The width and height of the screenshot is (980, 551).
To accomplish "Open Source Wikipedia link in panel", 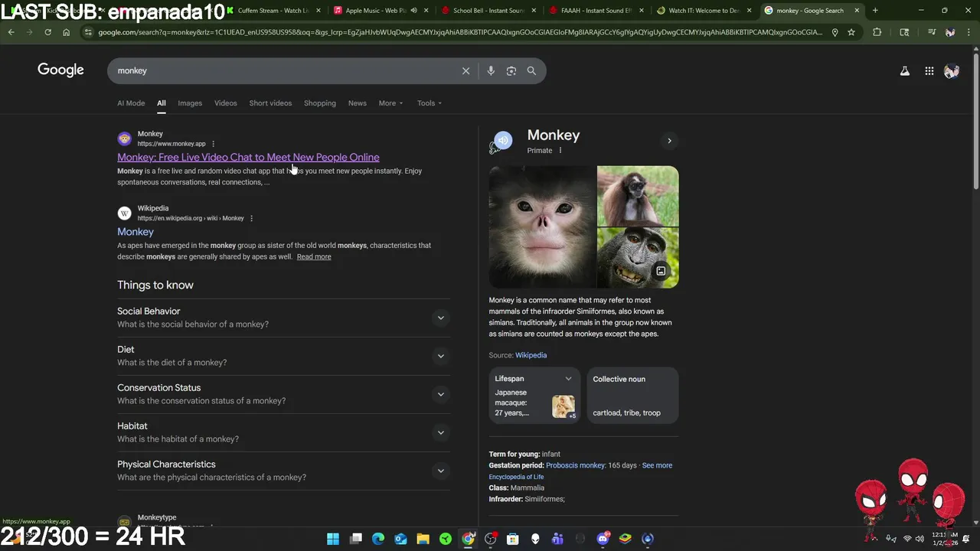I will (531, 355).
